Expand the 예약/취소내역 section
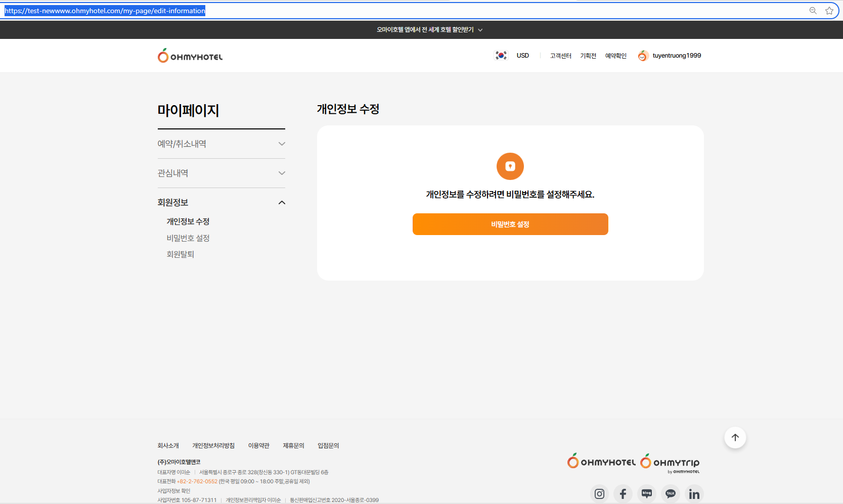 coord(221,144)
